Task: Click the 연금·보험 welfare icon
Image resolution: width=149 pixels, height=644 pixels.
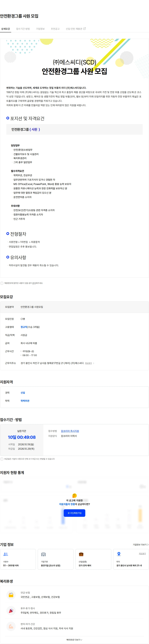Action: 11,595
